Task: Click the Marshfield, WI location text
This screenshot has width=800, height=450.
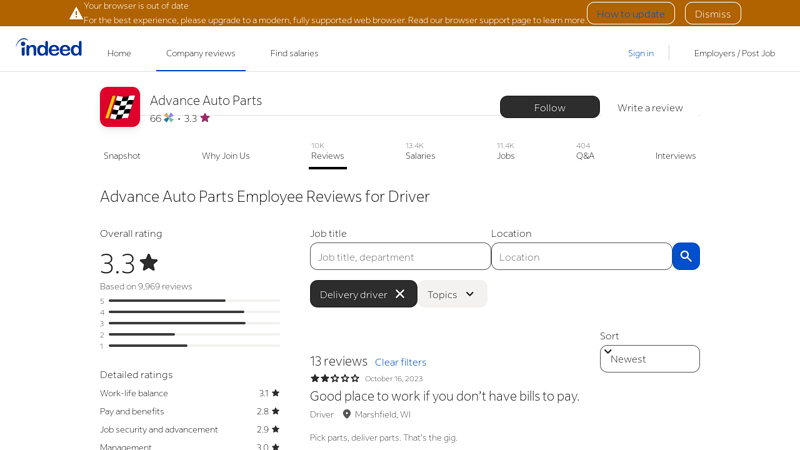Action: click(383, 414)
